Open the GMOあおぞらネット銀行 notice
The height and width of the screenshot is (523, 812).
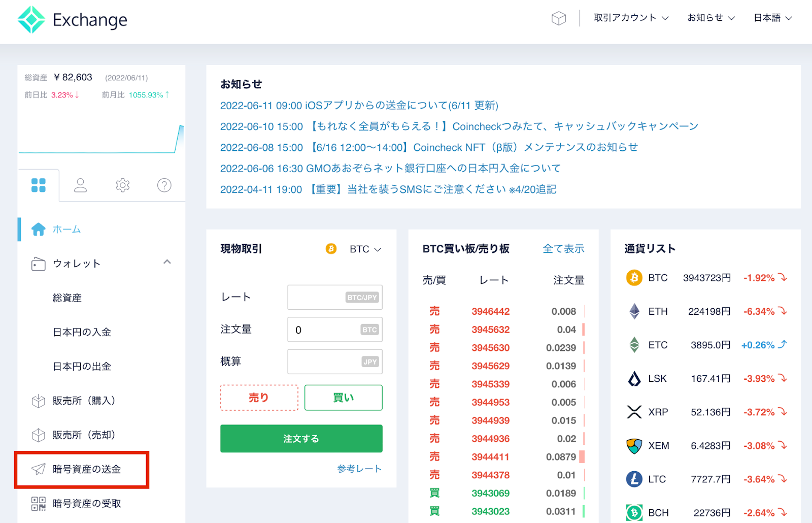point(390,168)
